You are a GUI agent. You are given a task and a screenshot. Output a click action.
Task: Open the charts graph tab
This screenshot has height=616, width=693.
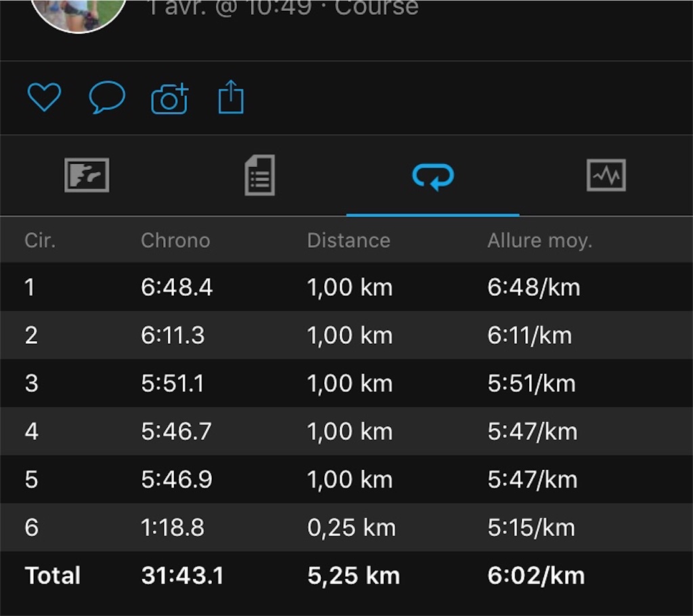(606, 175)
